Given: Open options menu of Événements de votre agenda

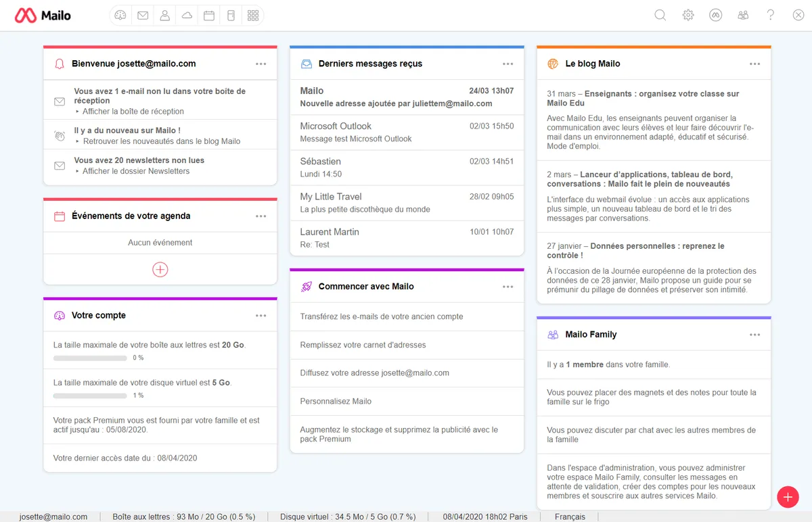Looking at the screenshot, I should pos(261,216).
